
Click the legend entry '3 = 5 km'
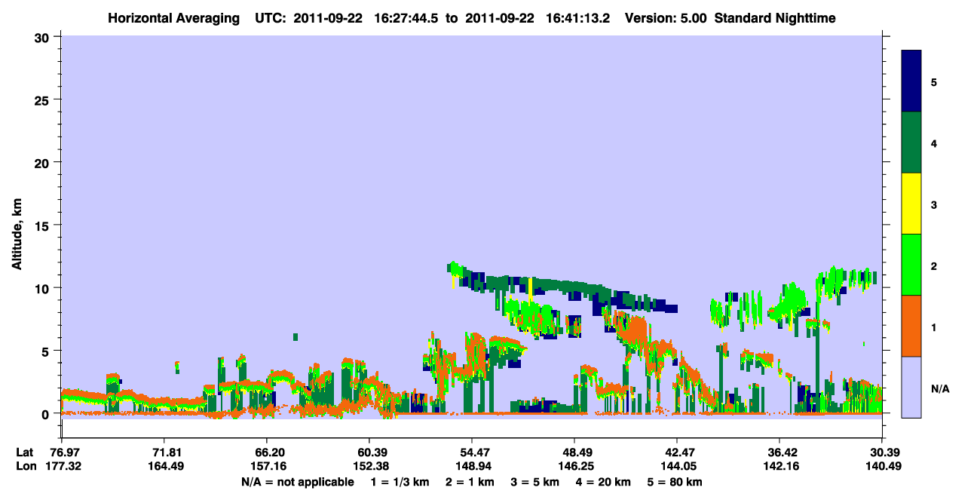[535, 482]
